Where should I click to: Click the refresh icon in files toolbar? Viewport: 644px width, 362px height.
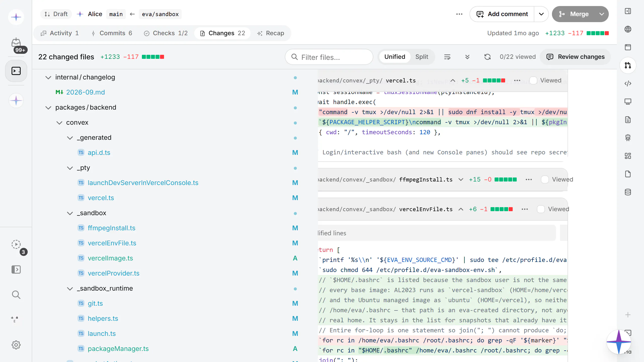click(488, 57)
